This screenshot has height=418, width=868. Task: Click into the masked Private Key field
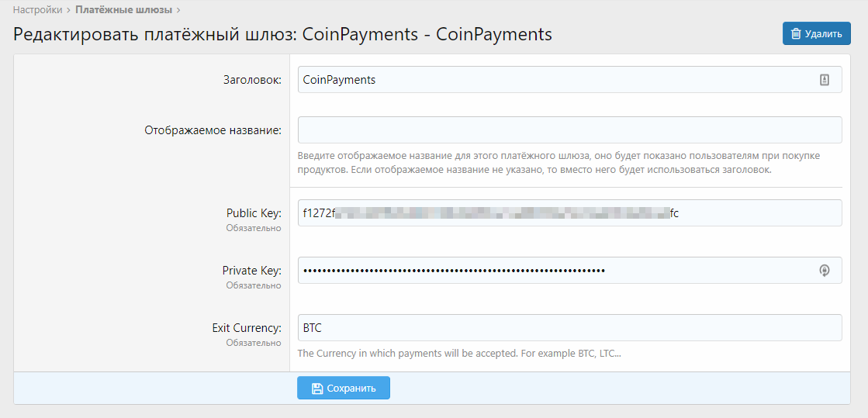(555, 271)
